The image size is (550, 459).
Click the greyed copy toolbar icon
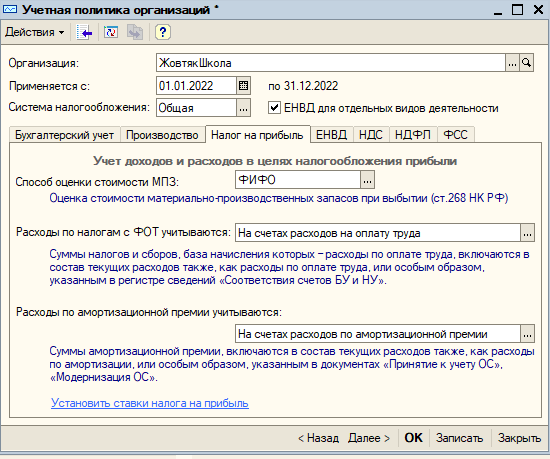click(x=135, y=32)
